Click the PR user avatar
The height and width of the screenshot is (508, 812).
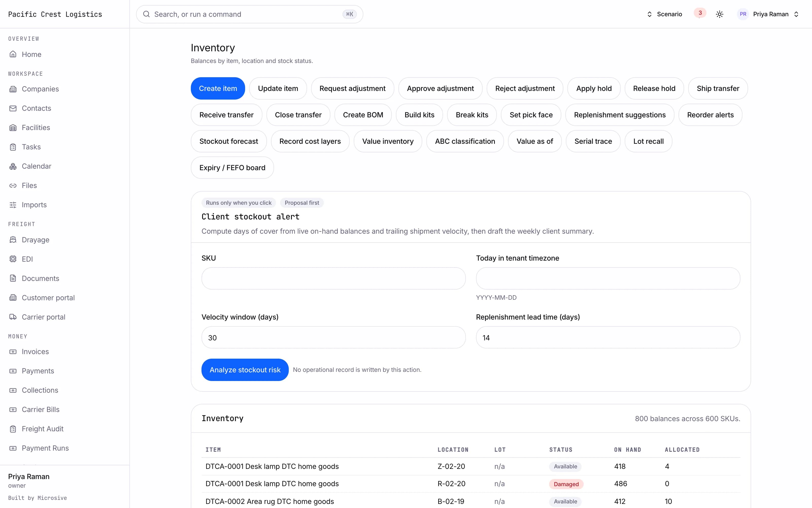(743, 14)
